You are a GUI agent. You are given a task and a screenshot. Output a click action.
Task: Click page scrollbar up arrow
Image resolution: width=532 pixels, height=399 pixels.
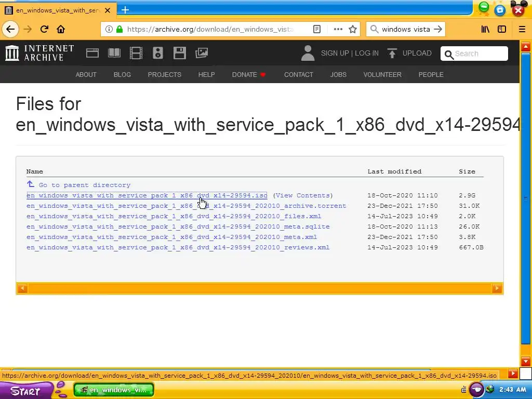(526, 46)
